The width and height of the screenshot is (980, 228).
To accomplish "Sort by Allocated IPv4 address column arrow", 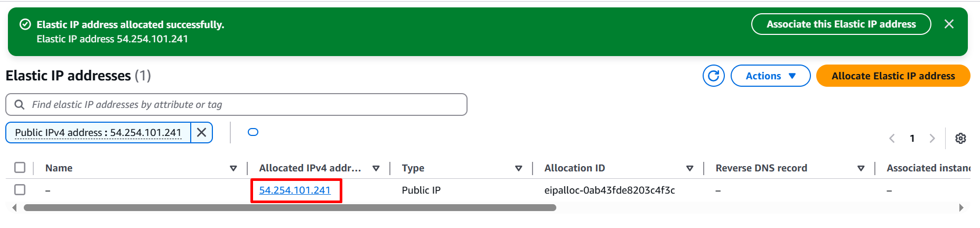I will tap(376, 168).
